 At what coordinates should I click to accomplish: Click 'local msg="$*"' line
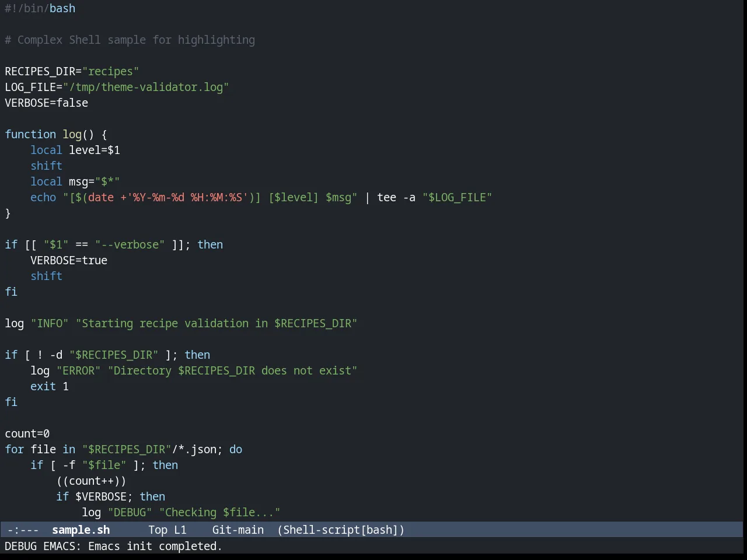point(75,181)
